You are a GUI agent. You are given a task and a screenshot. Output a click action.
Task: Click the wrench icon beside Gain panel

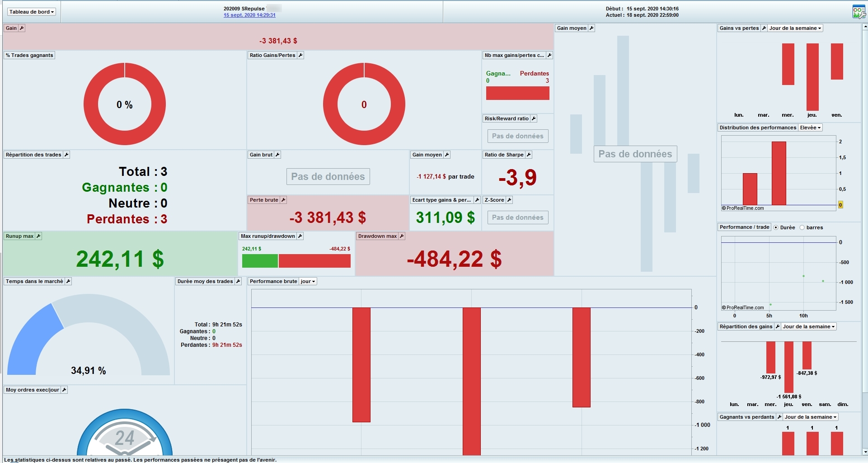[22, 28]
